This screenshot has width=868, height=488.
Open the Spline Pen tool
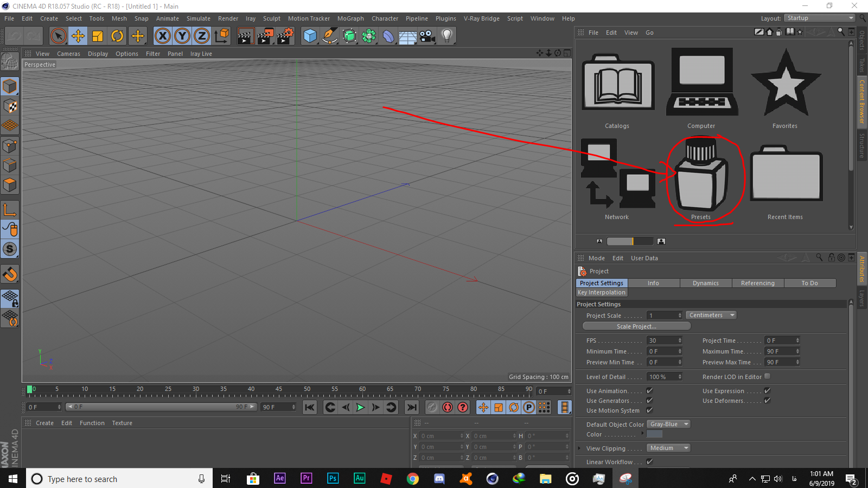330,36
